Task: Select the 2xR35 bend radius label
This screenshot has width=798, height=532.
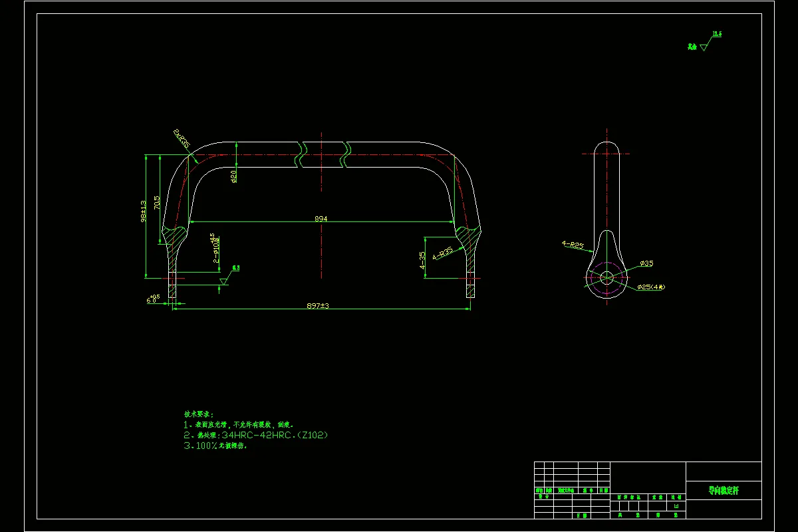Action: click(182, 138)
